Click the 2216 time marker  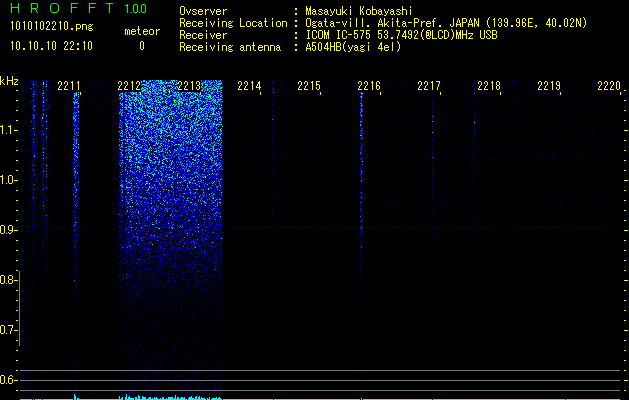coord(369,86)
